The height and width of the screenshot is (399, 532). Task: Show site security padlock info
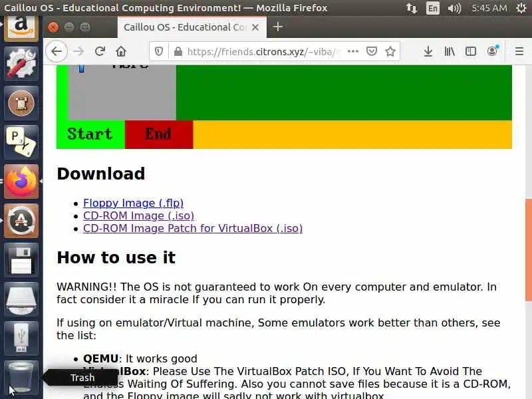coord(178,52)
